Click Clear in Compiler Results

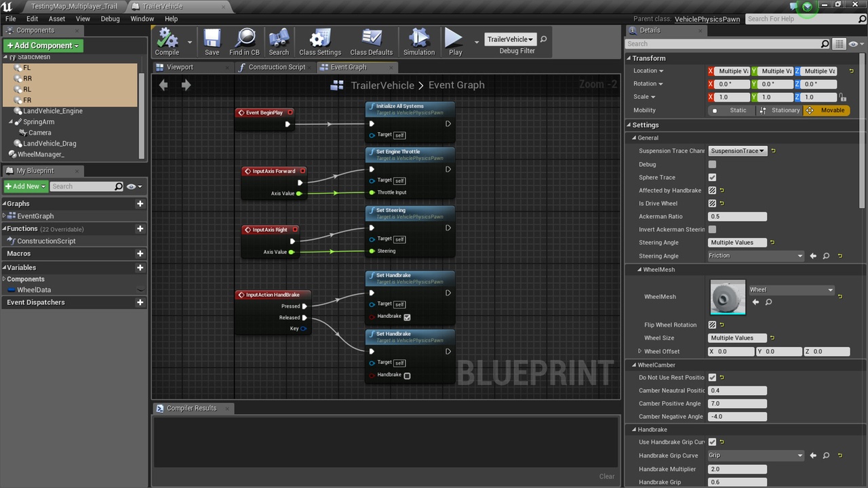point(607,476)
